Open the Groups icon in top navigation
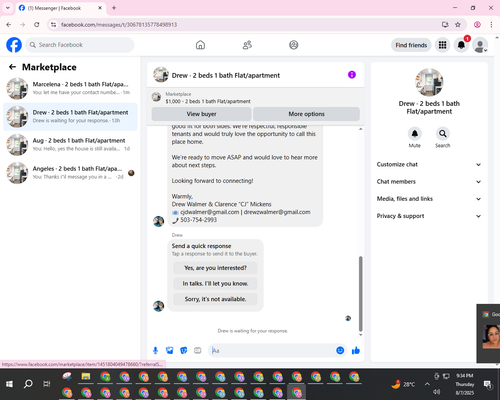 point(294,45)
